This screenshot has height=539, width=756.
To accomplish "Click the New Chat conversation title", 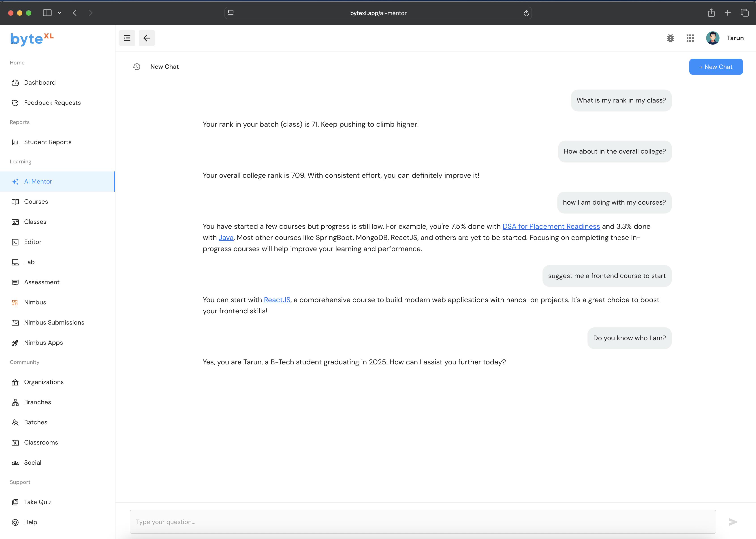I will 164,67.
